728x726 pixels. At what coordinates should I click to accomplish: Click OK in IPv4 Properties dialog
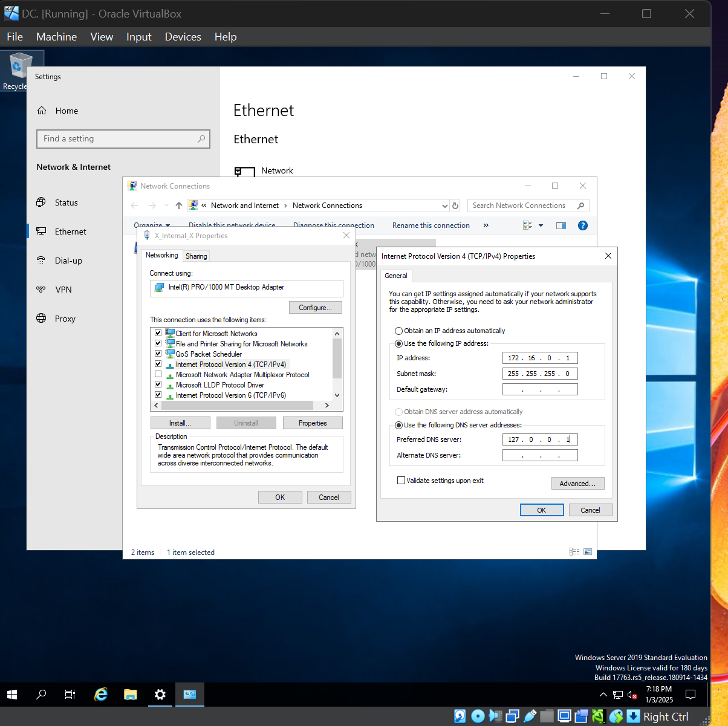click(x=542, y=510)
